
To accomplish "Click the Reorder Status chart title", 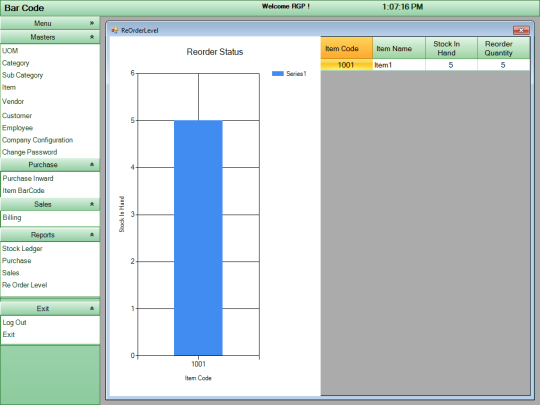I will (x=215, y=52).
